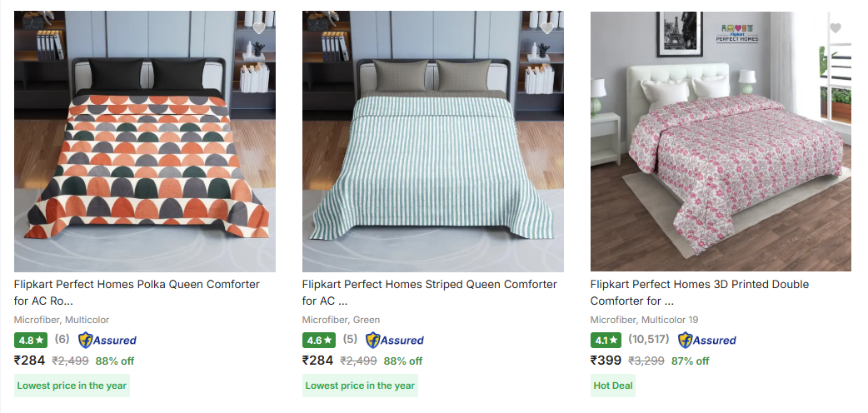Click the Hot Deal tag

tap(612, 386)
